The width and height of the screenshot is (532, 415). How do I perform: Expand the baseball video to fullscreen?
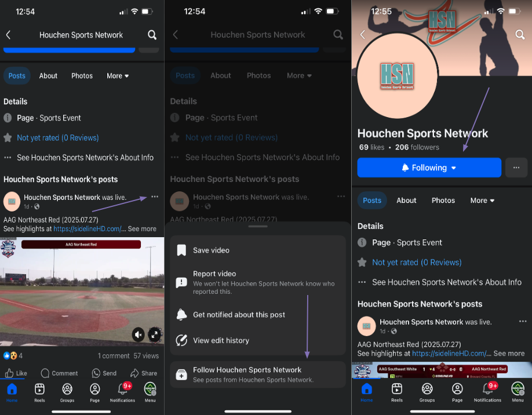click(x=154, y=334)
